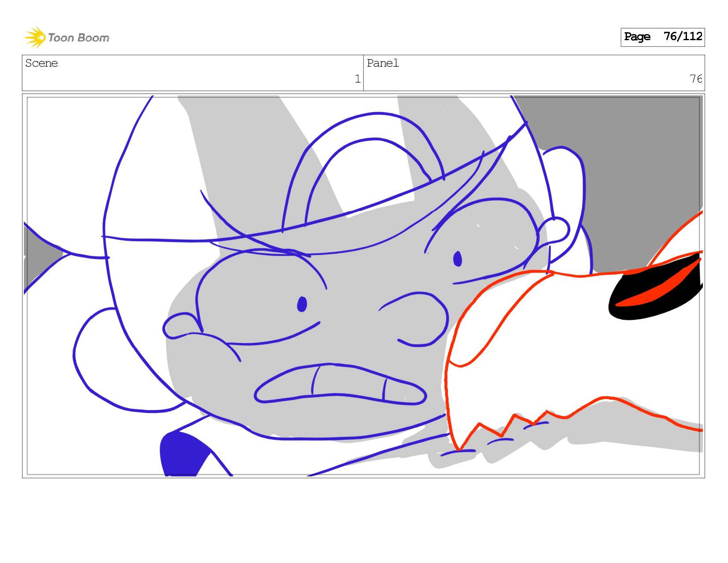Select the 'Panel' header label
Screen dimensions: 728x563
[x=383, y=64]
